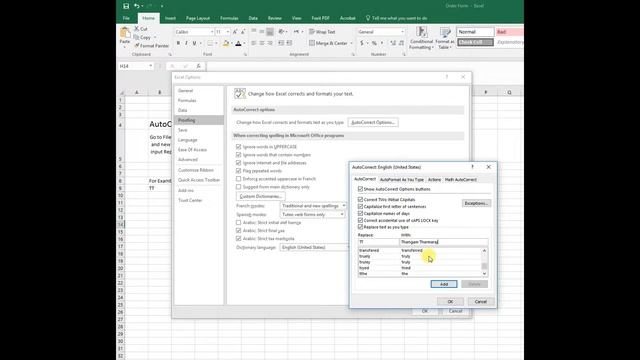Image resolution: width=640 pixels, height=360 pixels.
Task: Click the Tell me lightbulb search box
Action: click(397, 18)
